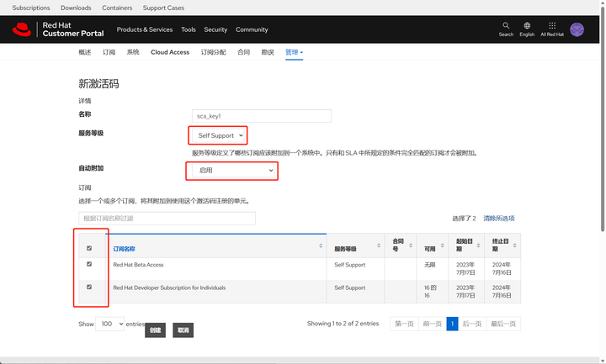This screenshot has height=364, width=606.
Task: Open the purple user avatar menu
Action: (577, 29)
